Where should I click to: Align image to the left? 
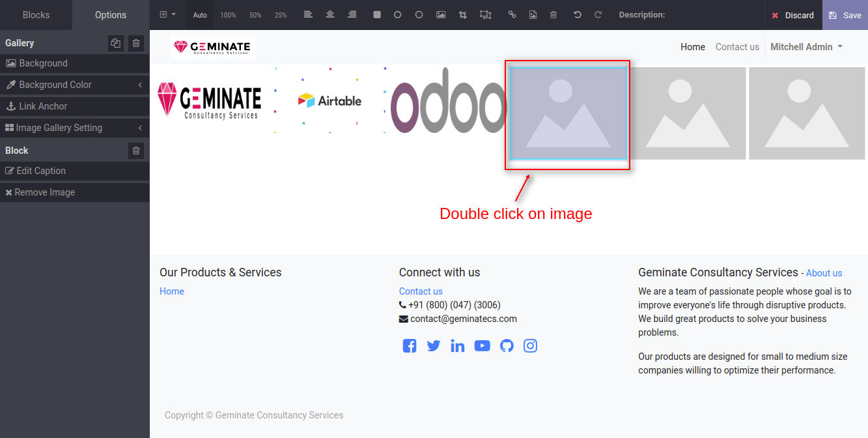308,15
